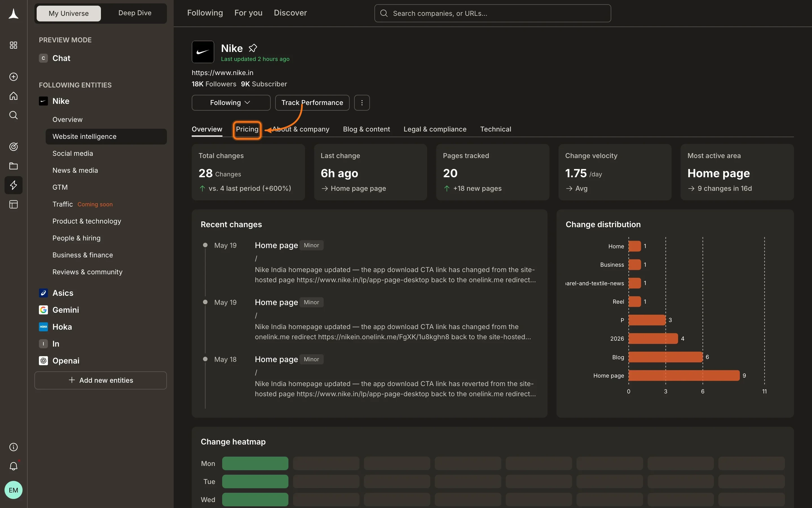Open the Following top navigation tab
812x508 pixels.
point(205,13)
